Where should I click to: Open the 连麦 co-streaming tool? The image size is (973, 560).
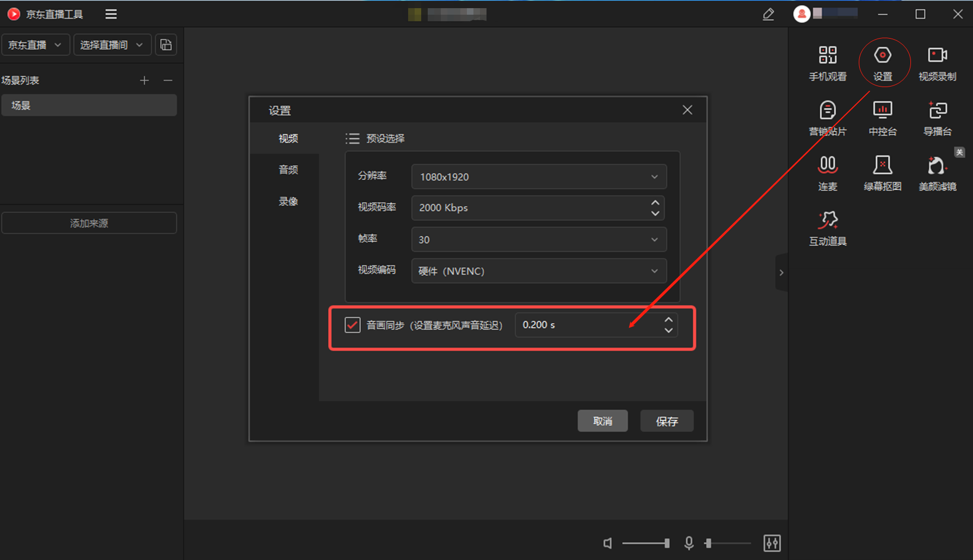tap(827, 173)
